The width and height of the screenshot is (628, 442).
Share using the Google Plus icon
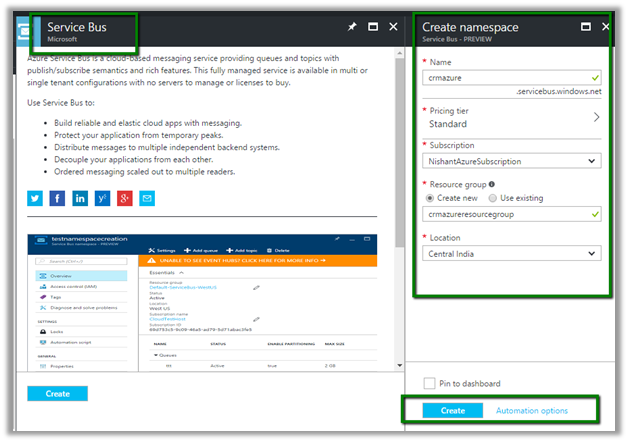click(x=124, y=198)
